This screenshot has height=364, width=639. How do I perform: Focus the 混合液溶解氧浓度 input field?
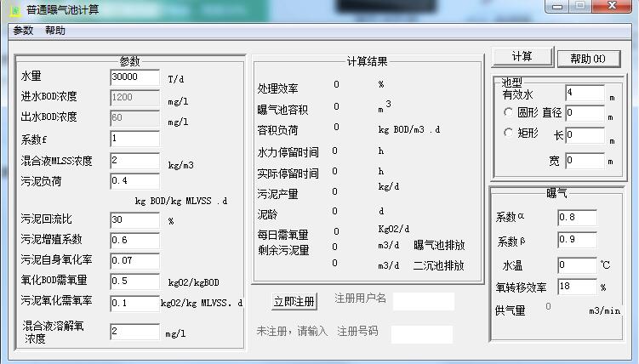(x=135, y=332)
